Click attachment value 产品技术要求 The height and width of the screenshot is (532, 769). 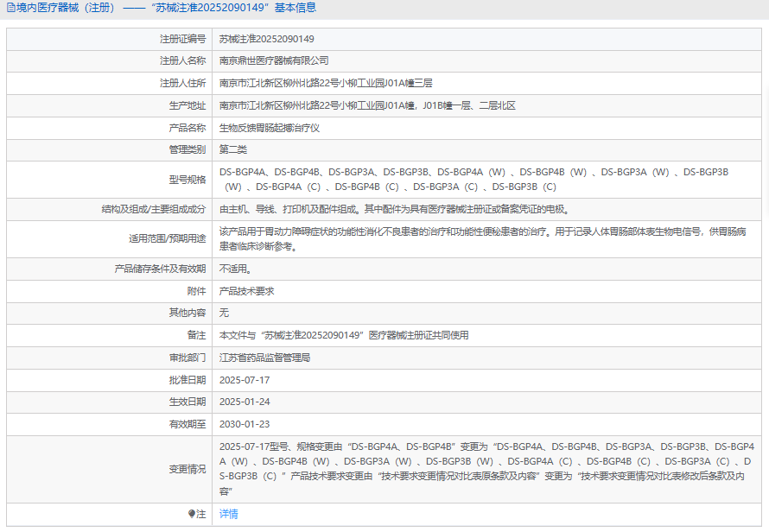(x=247, y=291)
